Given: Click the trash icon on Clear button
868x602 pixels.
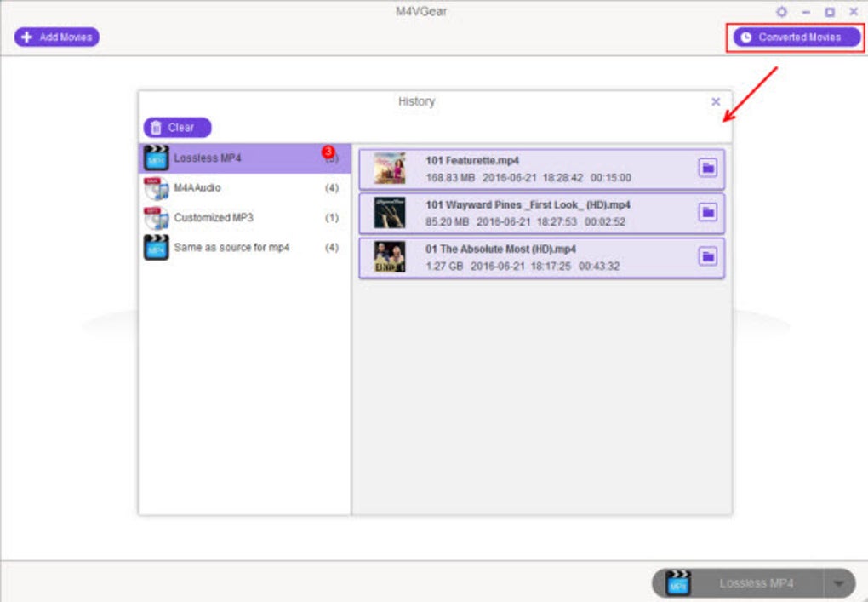Looking at the screenshot, I should coord(156,128).
